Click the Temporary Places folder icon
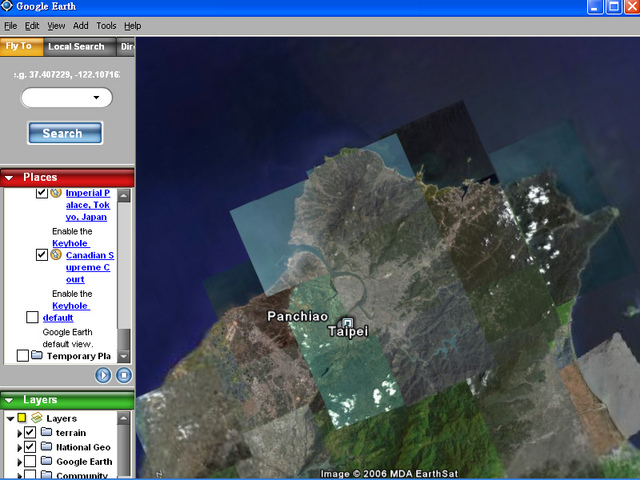The image size is (640, 480). [37, 355]
